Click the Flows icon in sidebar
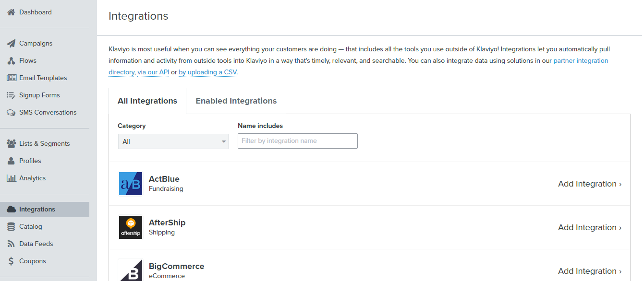This screenshot has height=281, width=644. click(x=11, y=61)
